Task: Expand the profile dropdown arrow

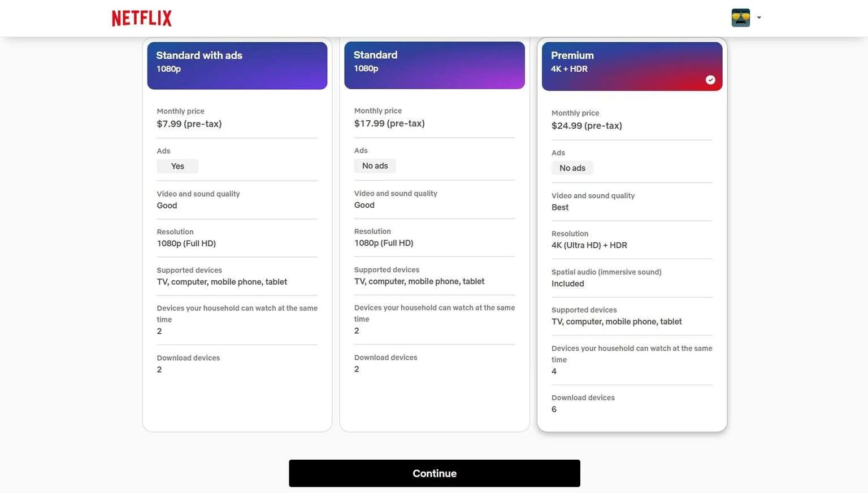Action: tap(759, 18)
